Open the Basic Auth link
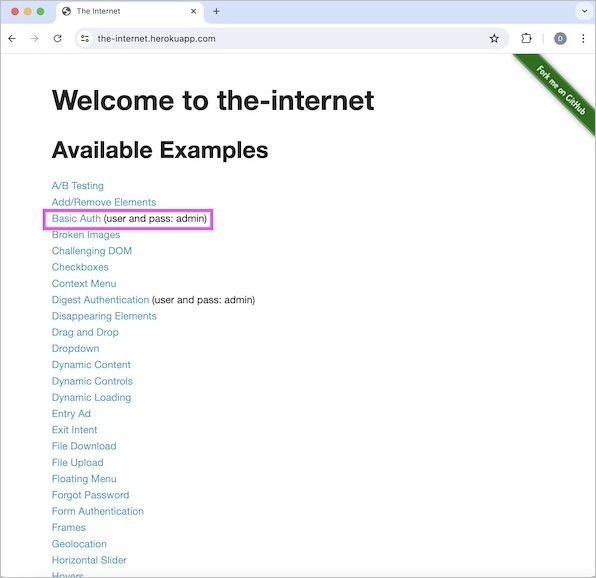Screen dimensions: 596x578 (x=76, y=219)
